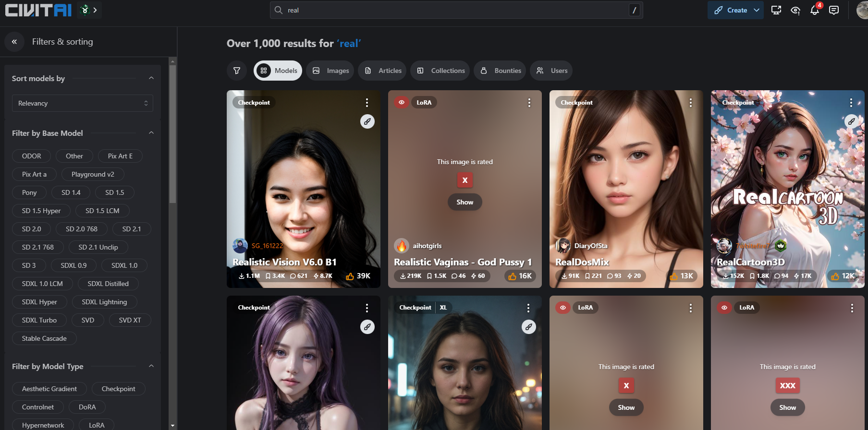Click Show on X-rated second-row card
868x430 pixels.
[626, 407]
